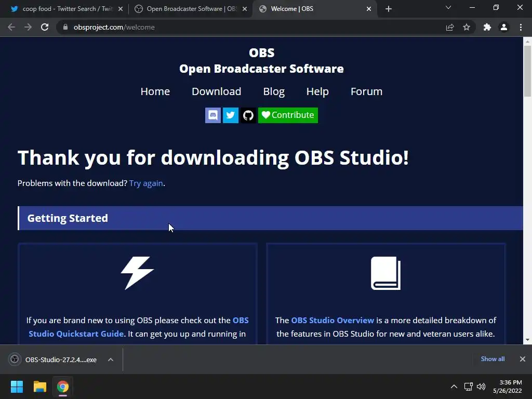Click the green Contribute button
Viewport: 532px width, 399px height.
288,115
